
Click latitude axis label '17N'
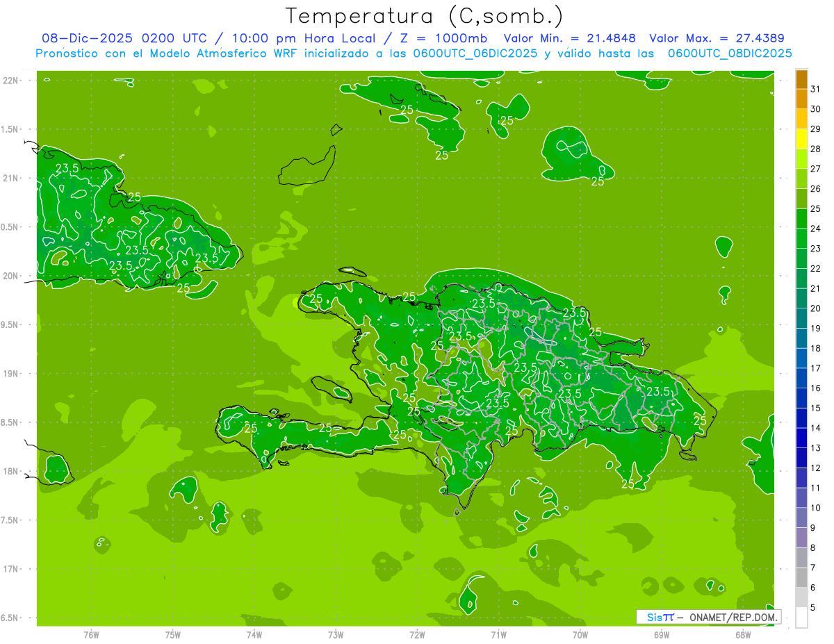[x=11, y=570]
